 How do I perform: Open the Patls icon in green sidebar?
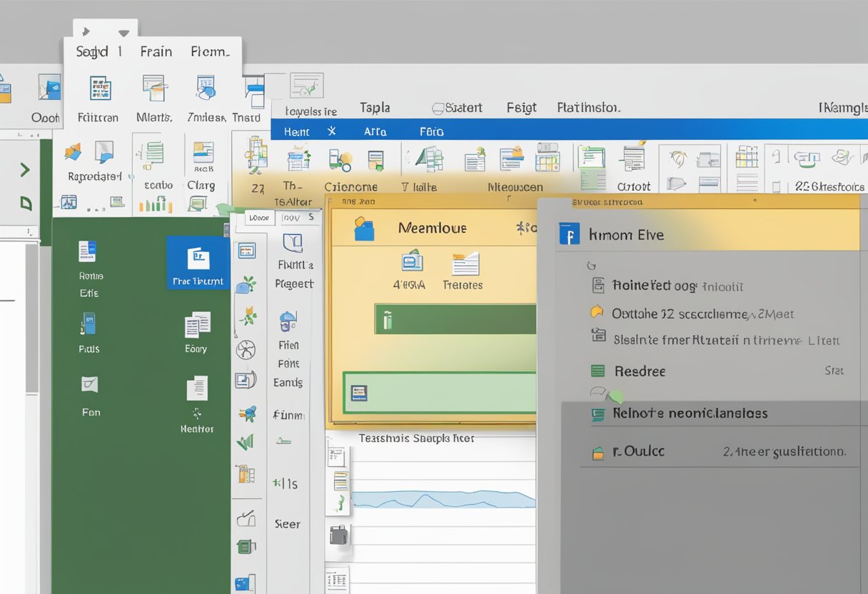point(89,325)
